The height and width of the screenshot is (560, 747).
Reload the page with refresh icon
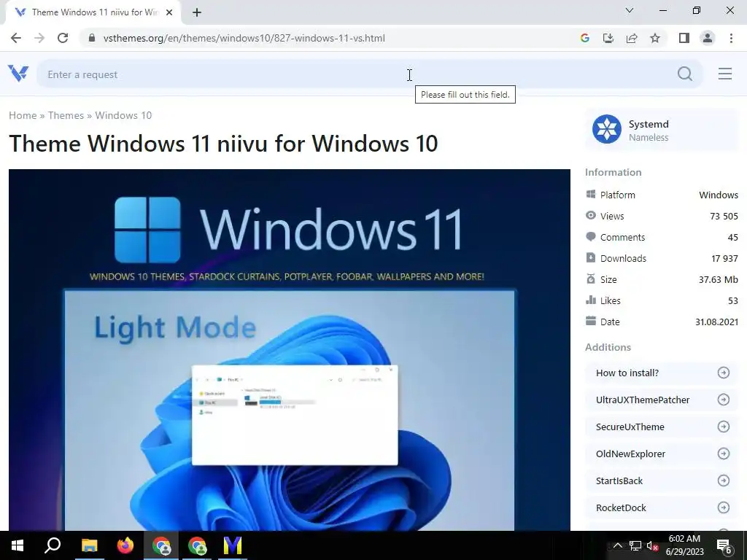point(63,38)
